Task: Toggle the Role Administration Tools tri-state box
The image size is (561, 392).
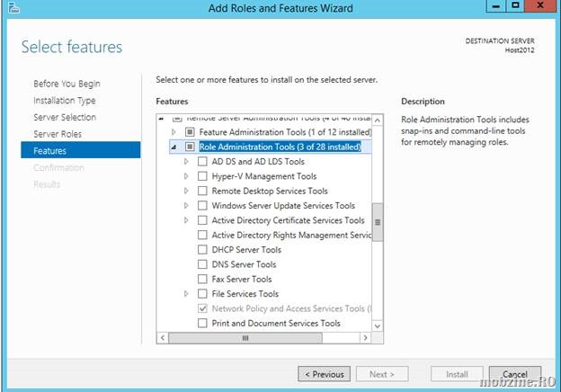Action: [190, 147]
